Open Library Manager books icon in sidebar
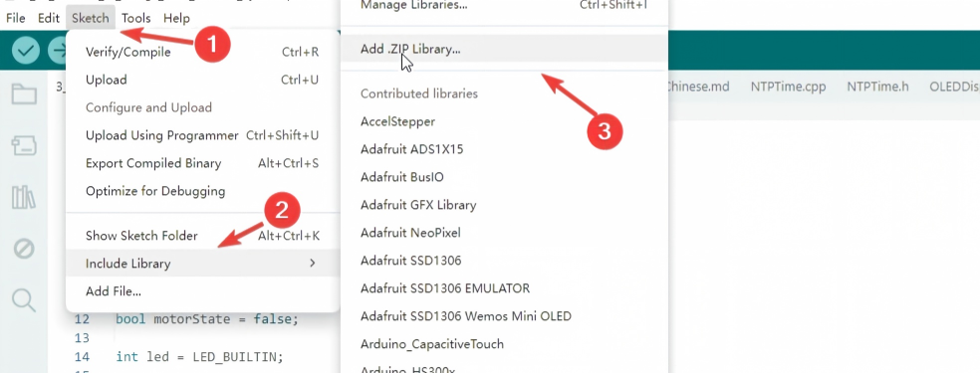 click(x=24, y=198)
